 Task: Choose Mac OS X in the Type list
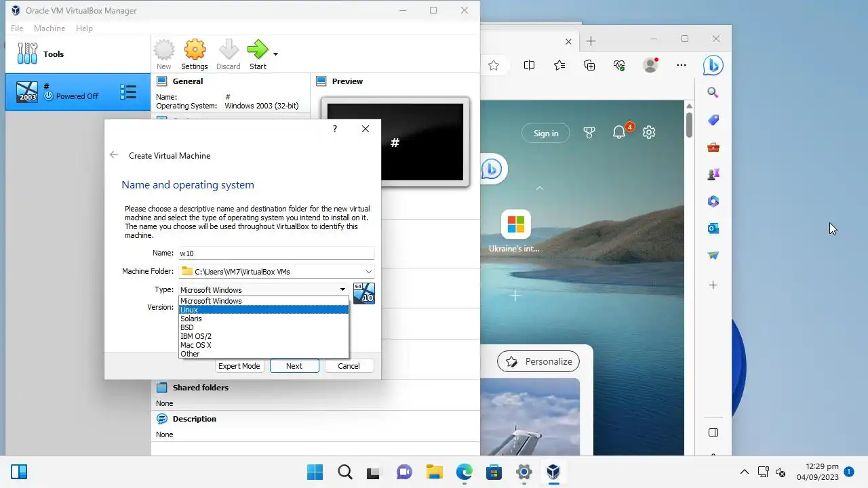[263, 345]
